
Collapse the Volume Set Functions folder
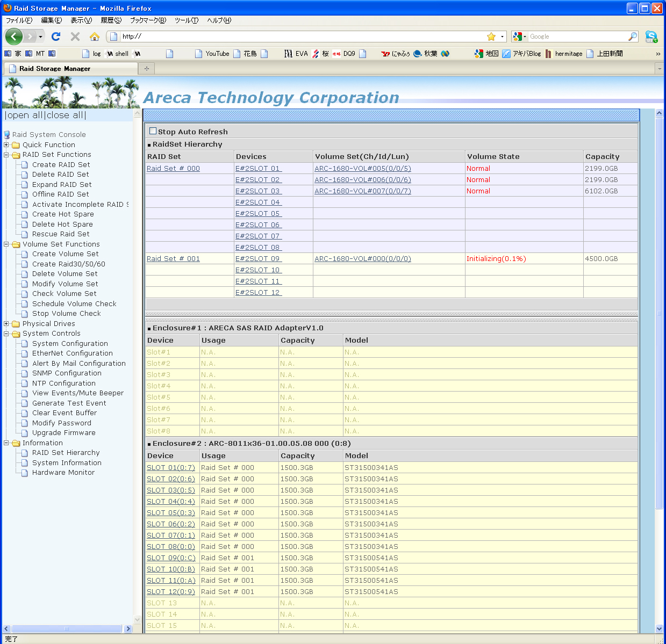pos(6,244)
